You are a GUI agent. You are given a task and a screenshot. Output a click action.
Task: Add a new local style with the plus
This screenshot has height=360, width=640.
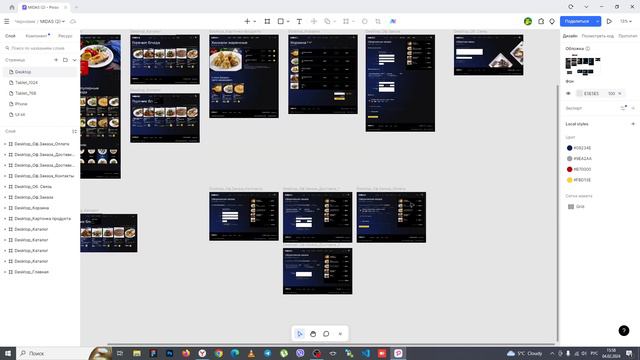pyautogui.click(x=633, y=124)
